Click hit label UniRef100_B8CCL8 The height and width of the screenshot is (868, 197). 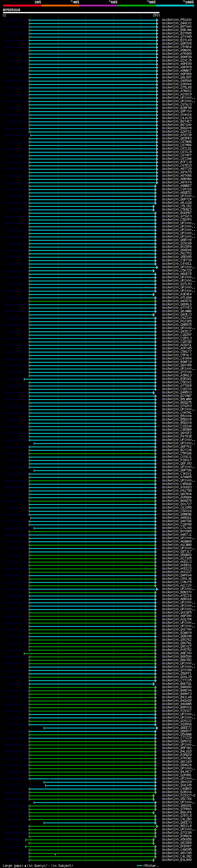pyautogui.click(x=176, y=826)
